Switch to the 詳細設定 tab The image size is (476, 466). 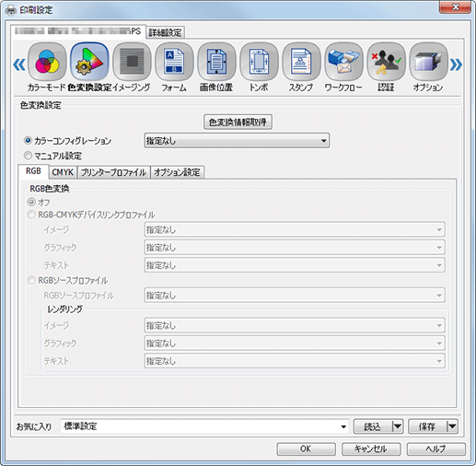pos(166,32)
